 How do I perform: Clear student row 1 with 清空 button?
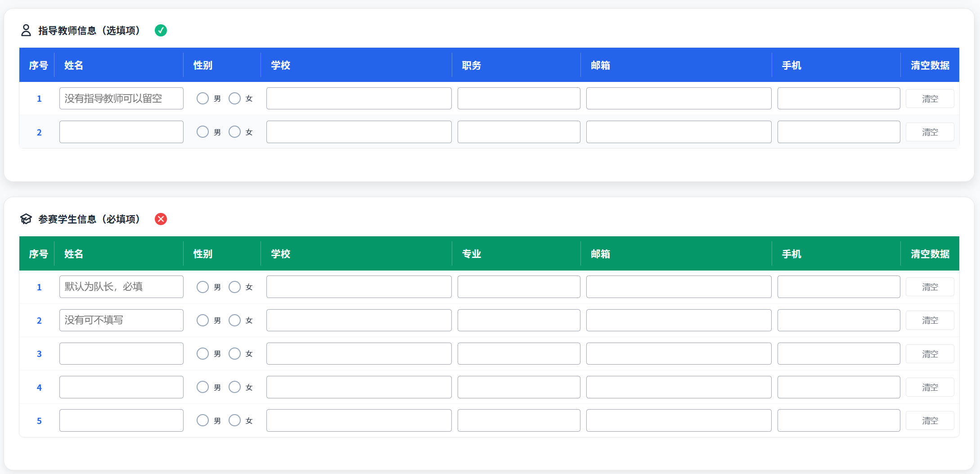(930, 287)
